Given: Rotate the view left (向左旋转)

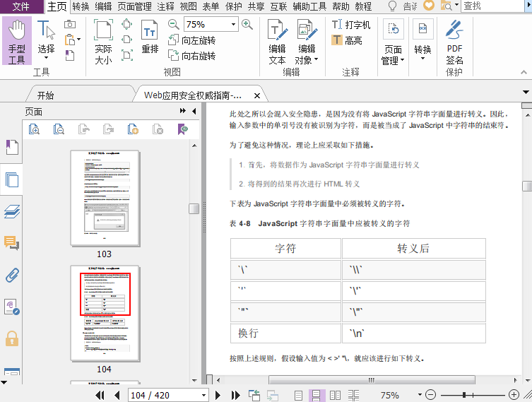Looking at the screenshot, I should pos(191,40).
